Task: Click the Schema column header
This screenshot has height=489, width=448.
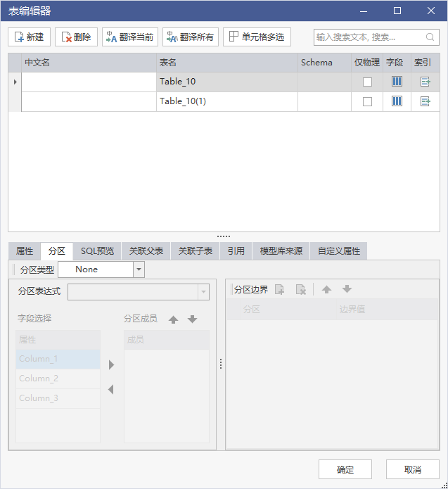Action: (324, 63)
